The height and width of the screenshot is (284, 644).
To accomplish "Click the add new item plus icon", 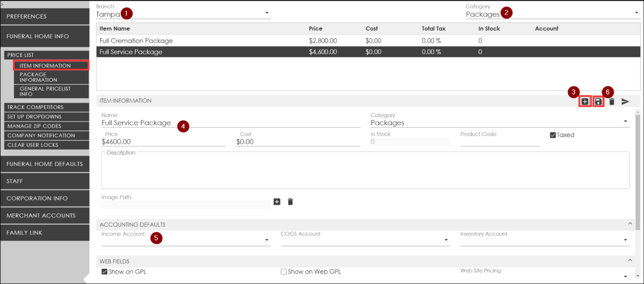I will click(x=584, y=102).
